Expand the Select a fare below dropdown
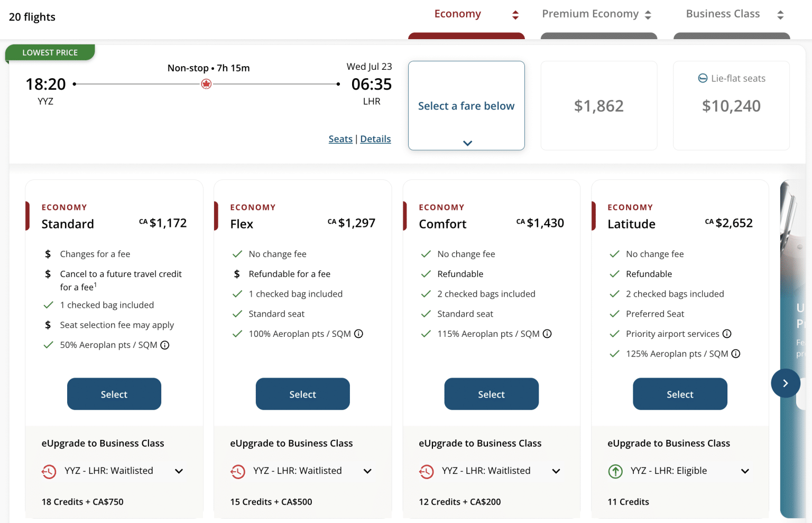This screenshot has width=812, height=523. click(x=466, y=142)
